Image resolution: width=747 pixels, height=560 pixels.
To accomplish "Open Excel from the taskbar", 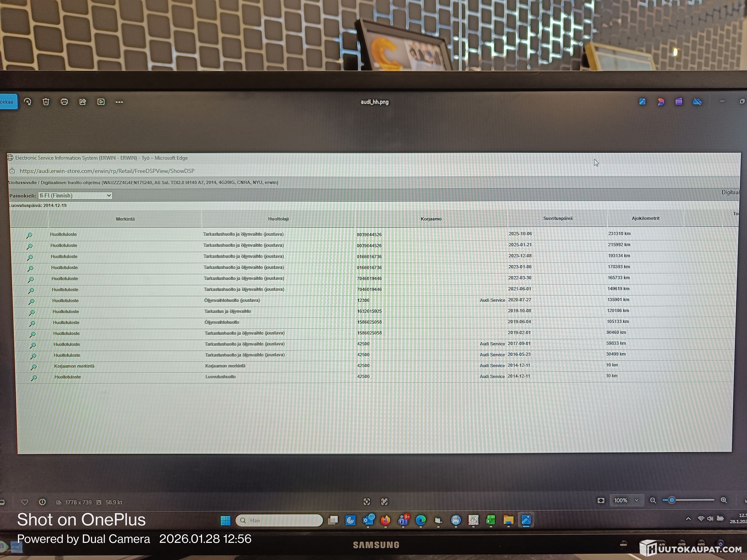I will tap(491, 520).
